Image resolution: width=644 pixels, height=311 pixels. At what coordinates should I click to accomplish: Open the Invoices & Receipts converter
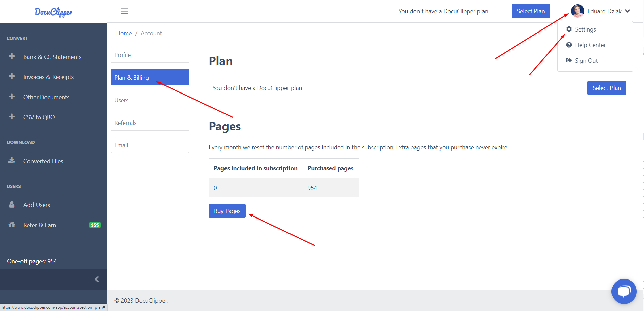coord(48,77)
